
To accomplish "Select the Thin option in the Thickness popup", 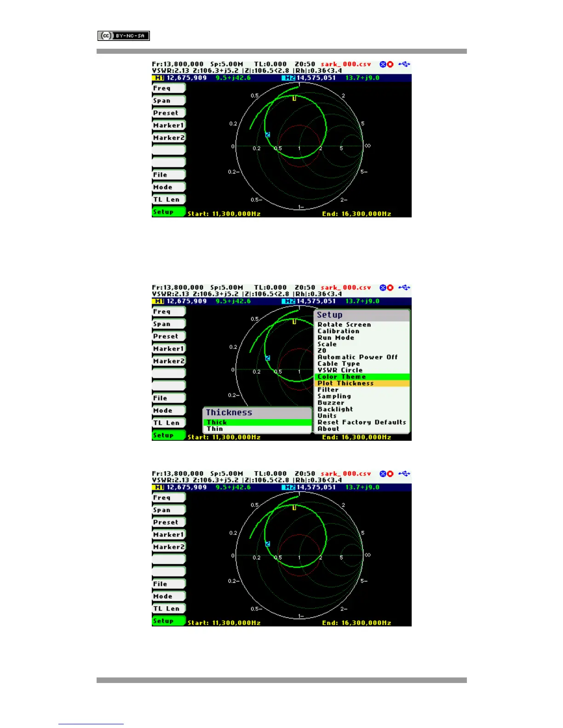I will pyautogui.click(x=215, y=429).
